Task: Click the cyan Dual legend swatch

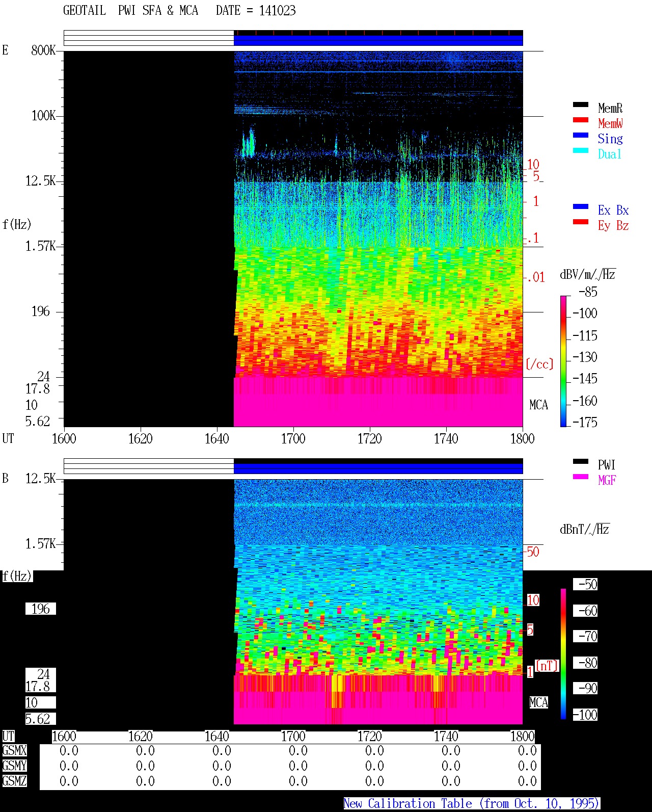Action: [581, 150]
